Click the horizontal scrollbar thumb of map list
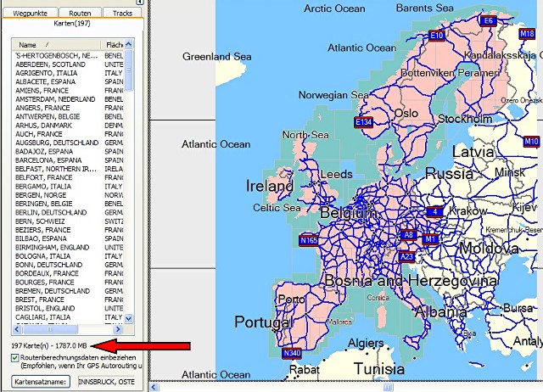543x392 pixels. point(50,329)
